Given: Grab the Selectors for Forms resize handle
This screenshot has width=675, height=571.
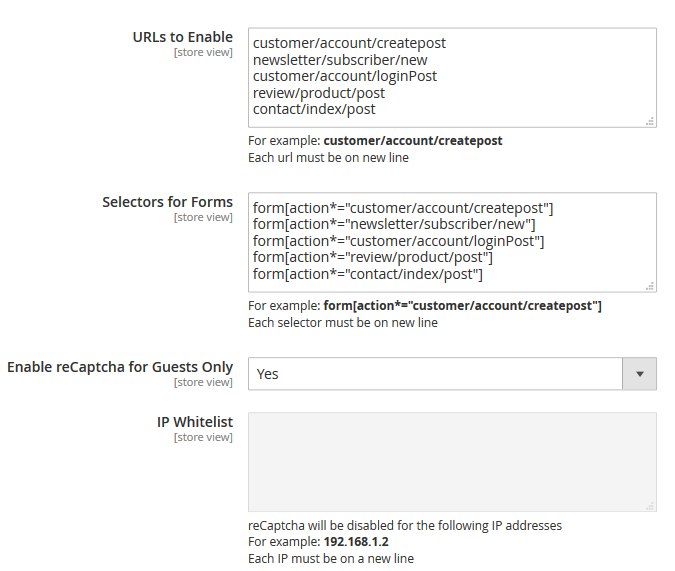Looking at the screenshot, I should tap(650, 286).
